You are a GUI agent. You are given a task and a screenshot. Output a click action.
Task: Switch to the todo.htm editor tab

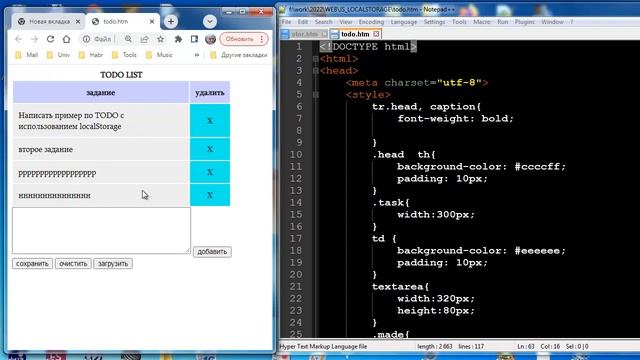click(x=354, y=34)
